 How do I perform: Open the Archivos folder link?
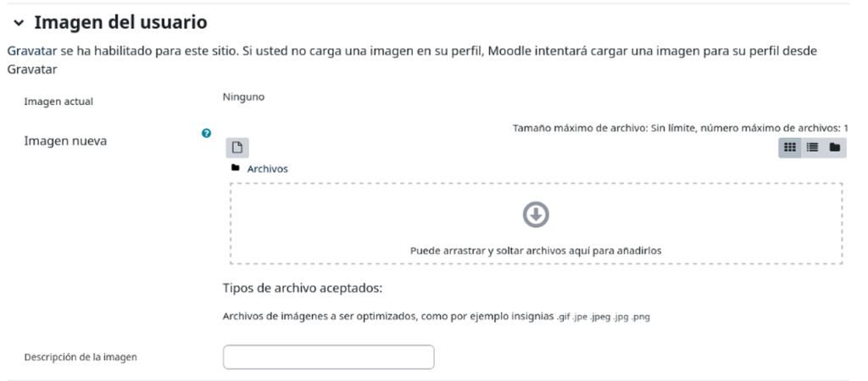[x=267, y=168]
